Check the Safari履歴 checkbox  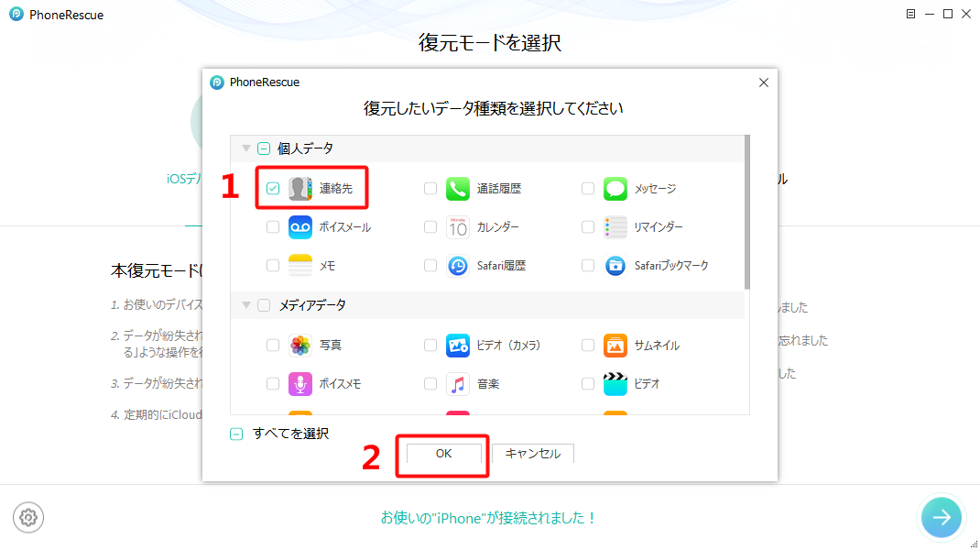coord(430,266)
